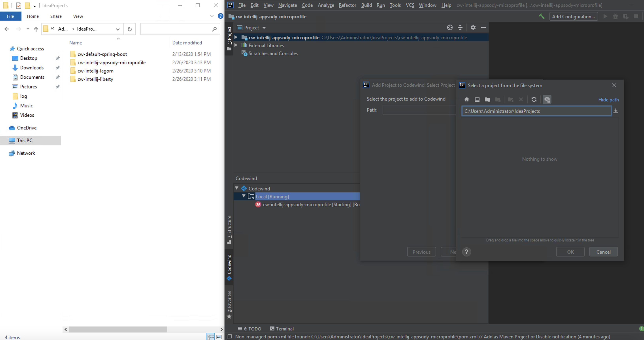Toggle Show hidden files icon in file chooser
Image resolution: width=644 pixels, height=340 pixels.
pos(547,99)
